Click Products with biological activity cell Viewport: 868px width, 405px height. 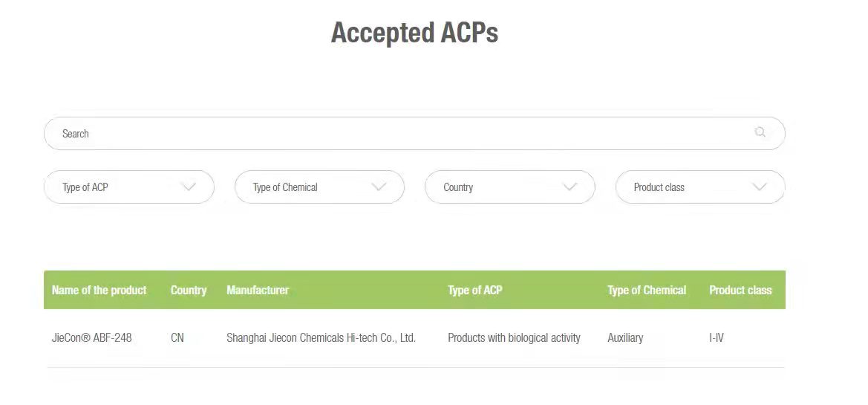pos(514,337)
